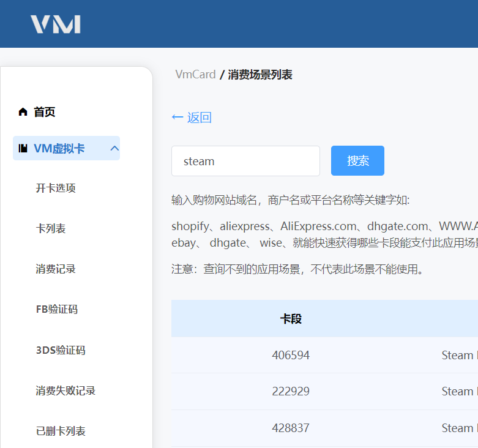This screenshot has height=448, width=478.
Task: Select the row with card segment 222929
Action: [x=291, y=391]
